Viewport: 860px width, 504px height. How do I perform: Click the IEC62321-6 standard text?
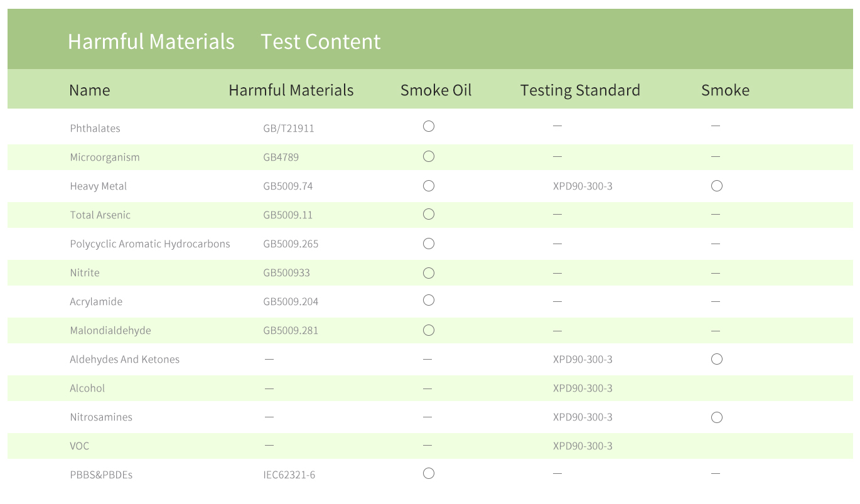click(x=289, y=475)
